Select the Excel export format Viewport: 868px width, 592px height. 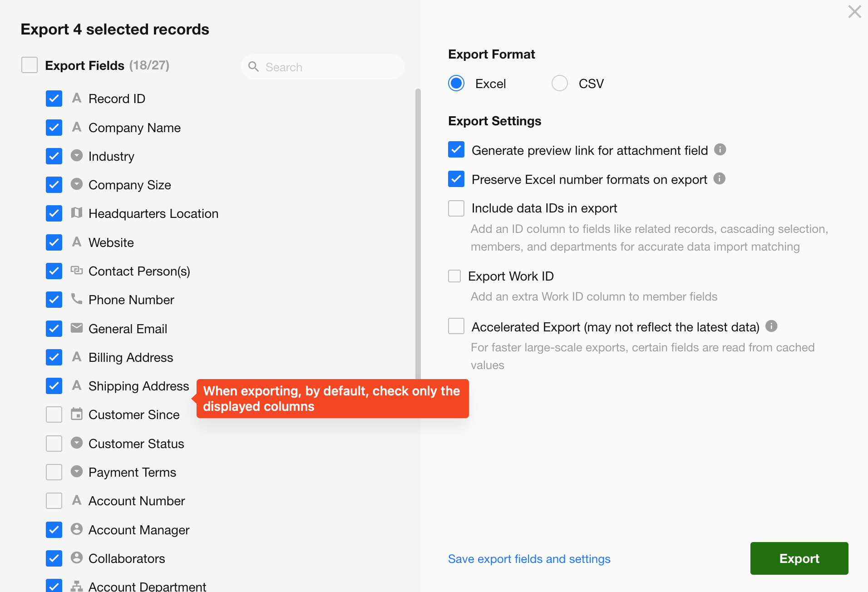456,84
